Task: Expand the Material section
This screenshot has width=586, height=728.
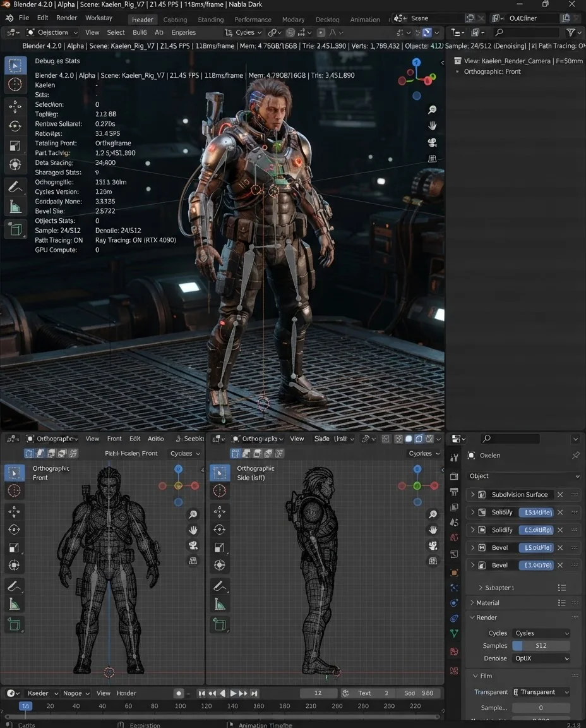Action: click(x=472, y=603)
